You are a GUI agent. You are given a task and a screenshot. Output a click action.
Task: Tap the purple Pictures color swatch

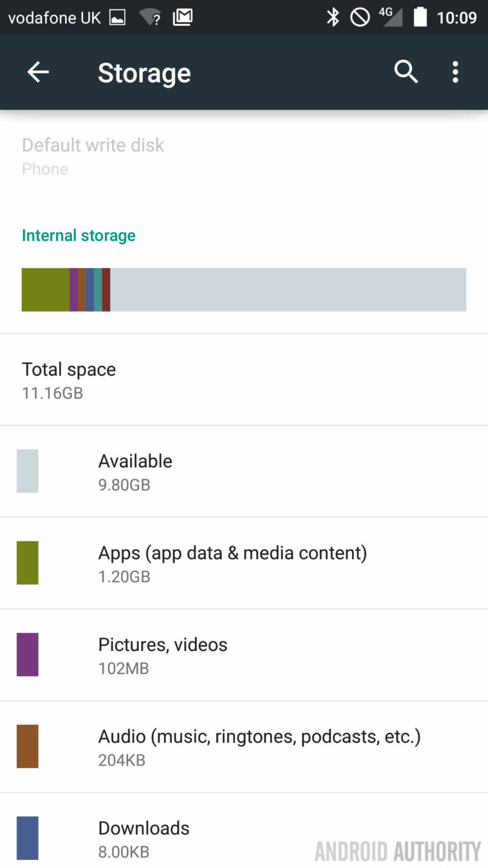click(28, 655)
